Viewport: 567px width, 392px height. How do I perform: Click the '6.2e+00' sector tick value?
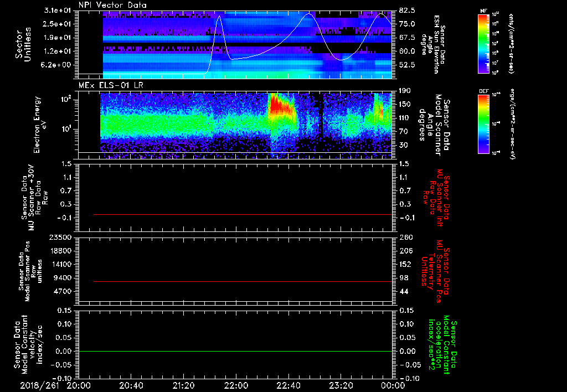tap(58, 65)
